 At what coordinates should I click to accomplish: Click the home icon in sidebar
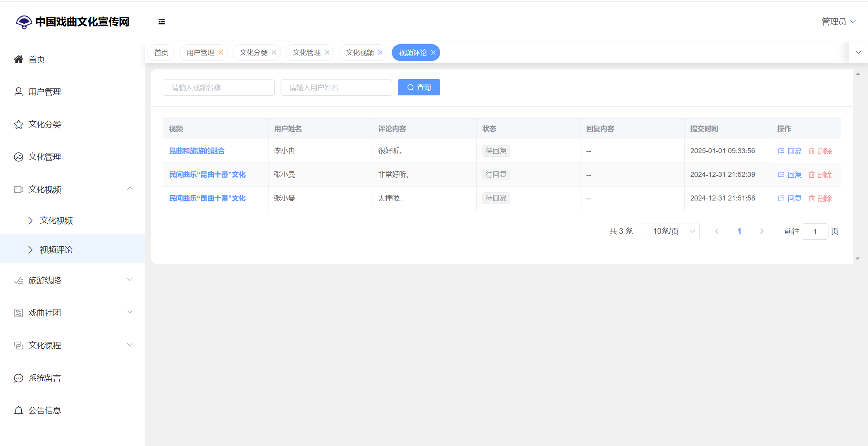coord(18,59)
